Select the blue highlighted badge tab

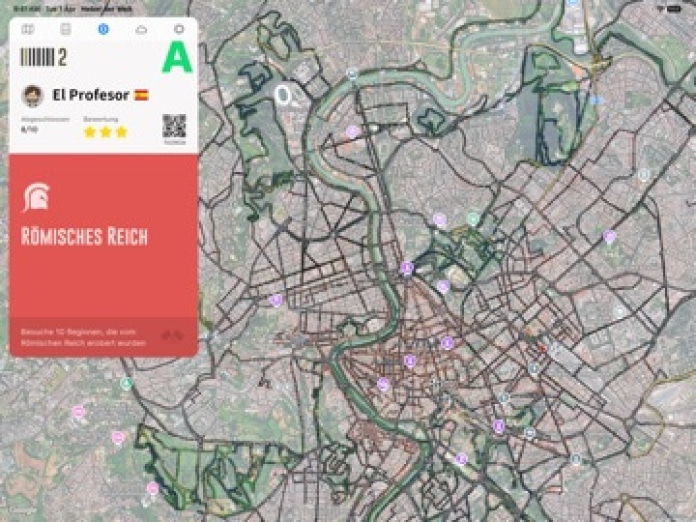(103, 29)
